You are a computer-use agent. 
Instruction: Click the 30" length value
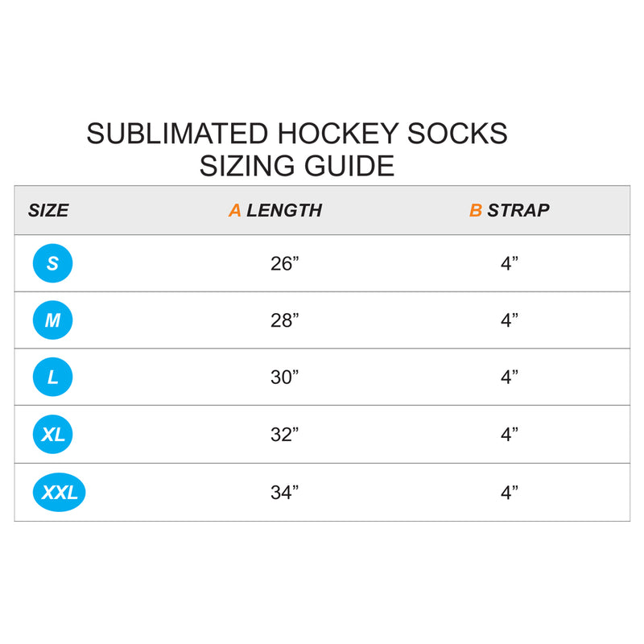click(284, 377)
